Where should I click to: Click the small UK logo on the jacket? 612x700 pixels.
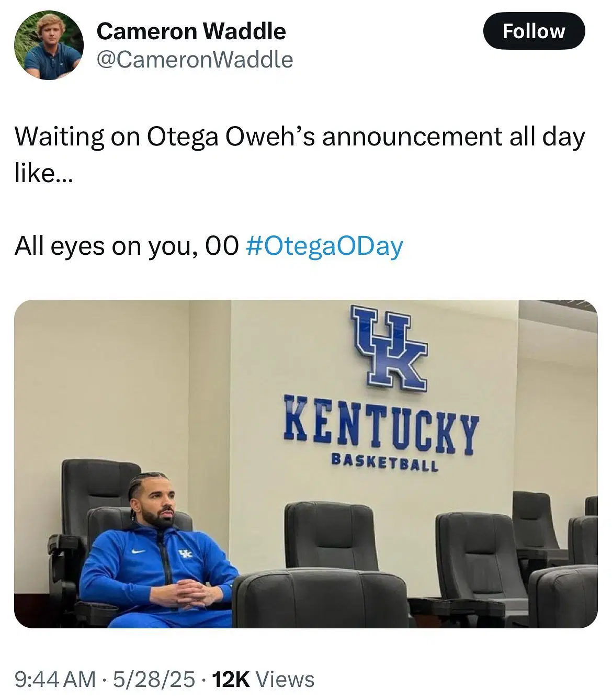click(x=185, y=555)
